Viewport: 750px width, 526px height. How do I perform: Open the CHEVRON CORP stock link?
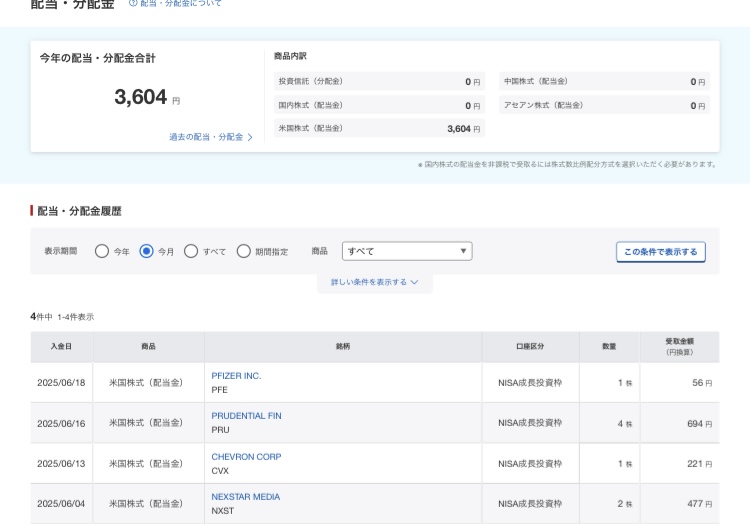click(x=246, y=457)
